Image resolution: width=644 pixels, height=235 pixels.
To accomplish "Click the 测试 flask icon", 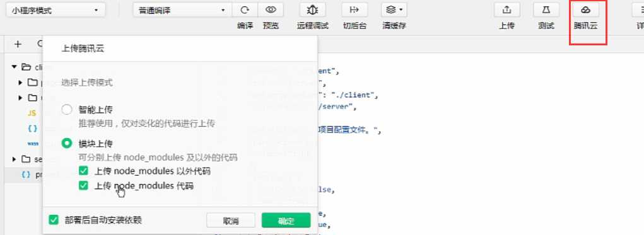I will pos(546,10).
